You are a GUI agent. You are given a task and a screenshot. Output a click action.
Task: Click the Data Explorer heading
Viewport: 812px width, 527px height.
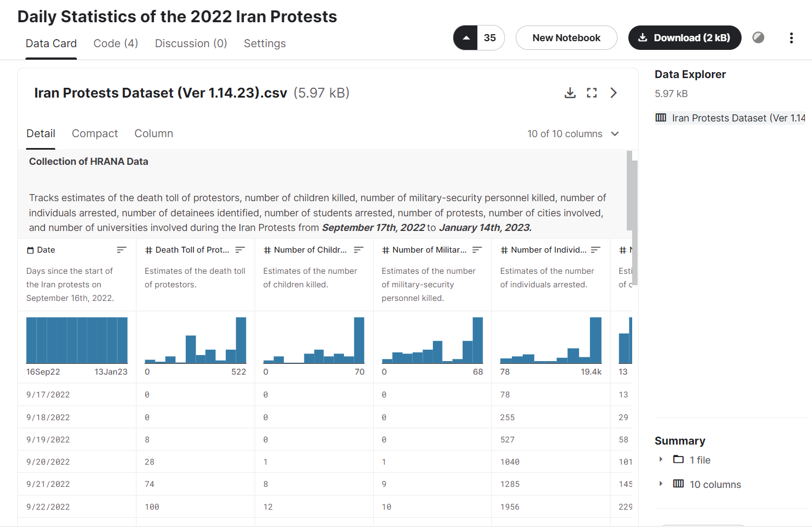pyautogui.click(x=690, y=74)
